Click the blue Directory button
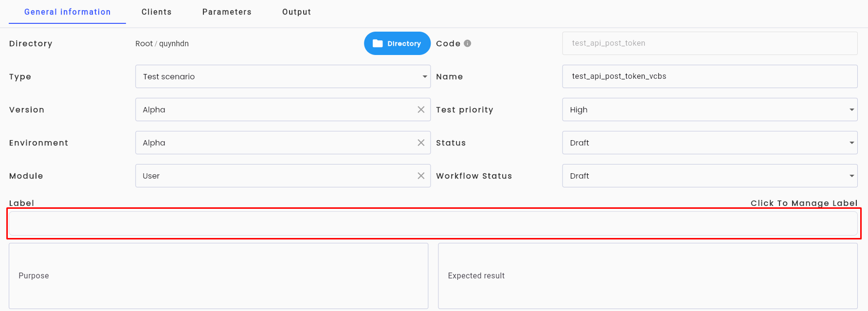The height and width of the screenshot is (311, 868). pos(397,43)
